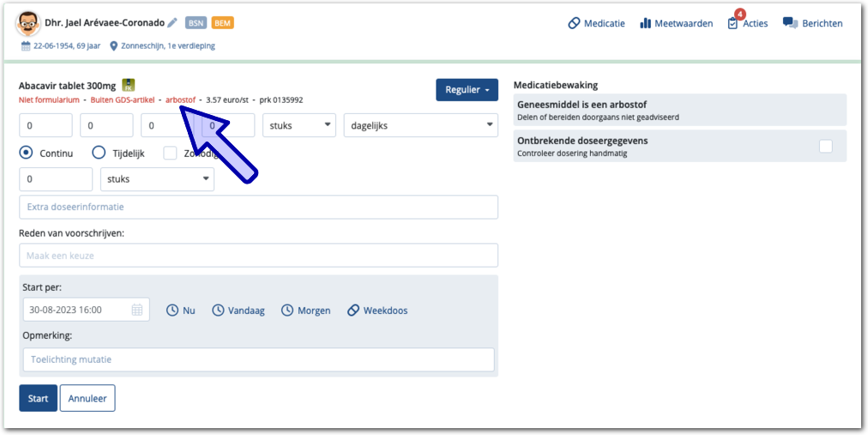Click the patient avatar picture
The image size is (868, 435).
coord(28,23)
